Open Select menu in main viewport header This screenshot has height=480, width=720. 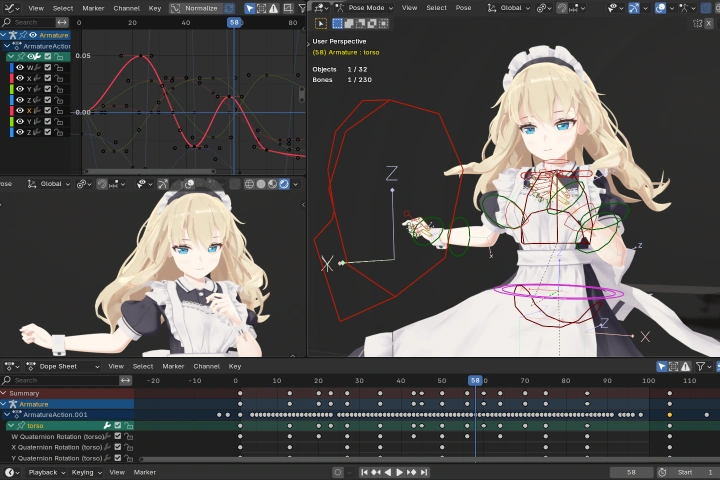436,8
